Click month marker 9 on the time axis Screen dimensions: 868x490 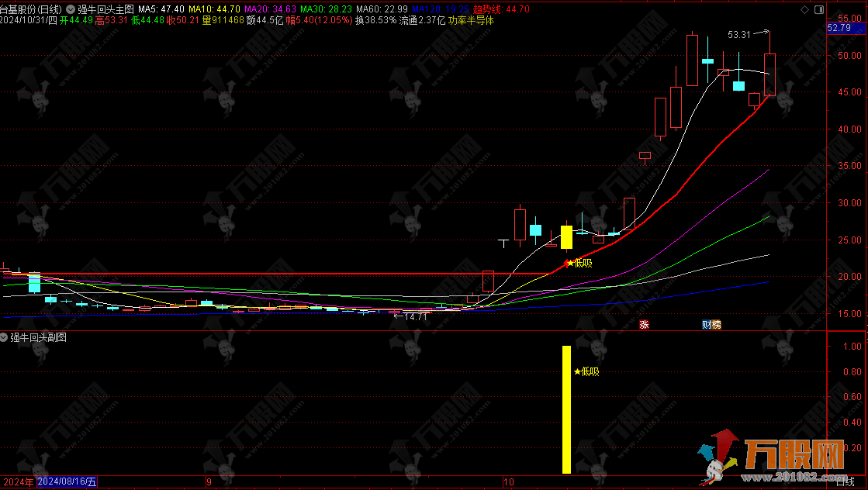(x=209, y=481)
